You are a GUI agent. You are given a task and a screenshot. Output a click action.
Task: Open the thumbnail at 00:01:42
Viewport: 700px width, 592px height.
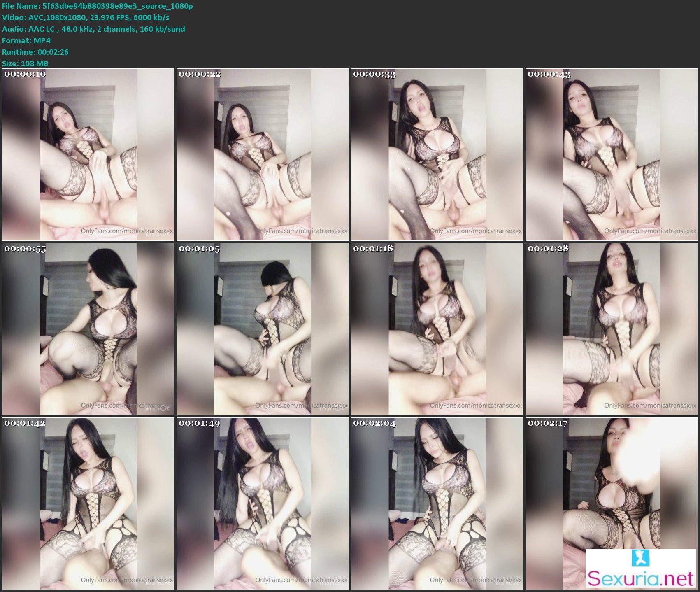pos(88,503)
